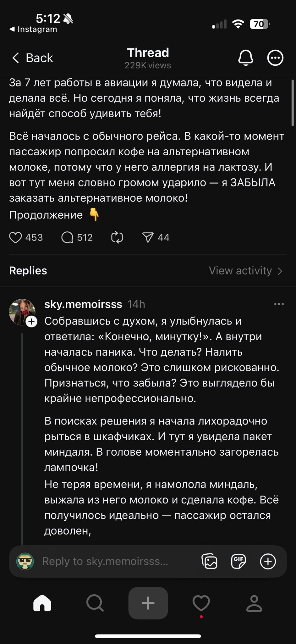
Task: Tap the notification bell icon
Action: (x=246, y=58)
